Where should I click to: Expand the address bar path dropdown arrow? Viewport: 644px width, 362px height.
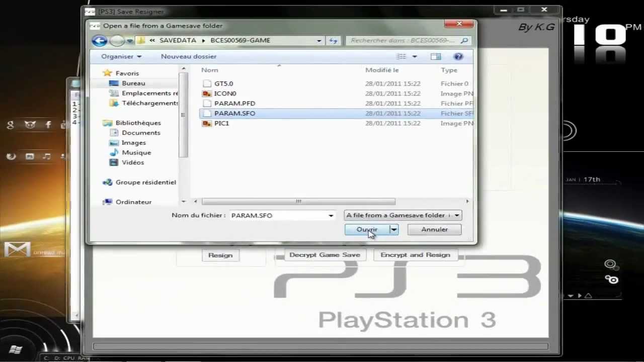click(319, 41)
